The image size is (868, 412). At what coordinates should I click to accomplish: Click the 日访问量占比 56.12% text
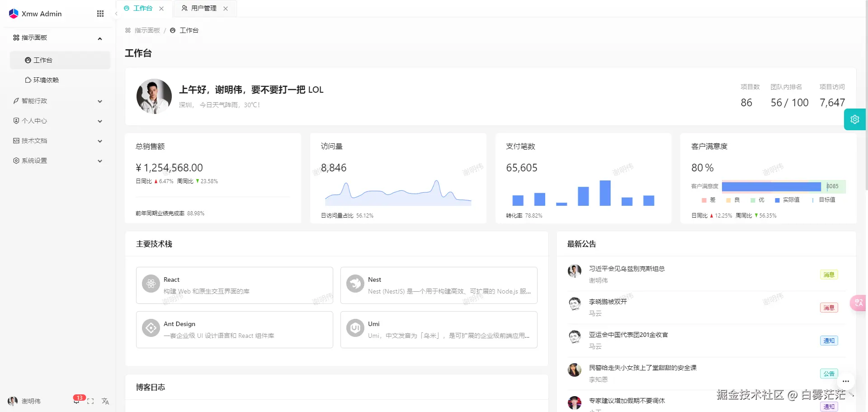347,216
